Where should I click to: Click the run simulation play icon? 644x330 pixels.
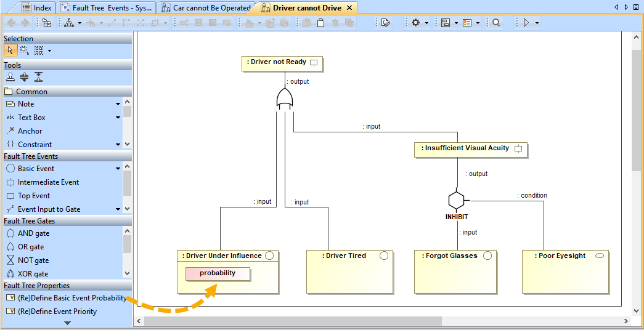click(526, 23)
